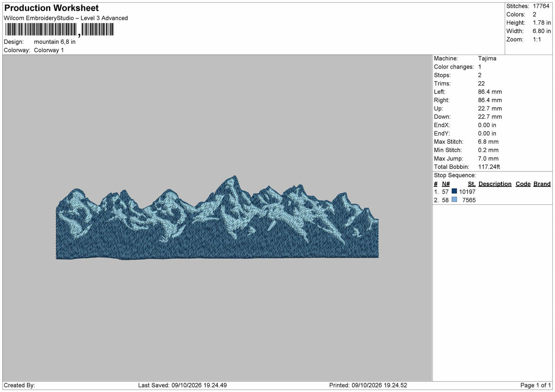Select the EndY value 0.00 in
This screenshot has width=555, height=392.
click(x=487, y=134)
